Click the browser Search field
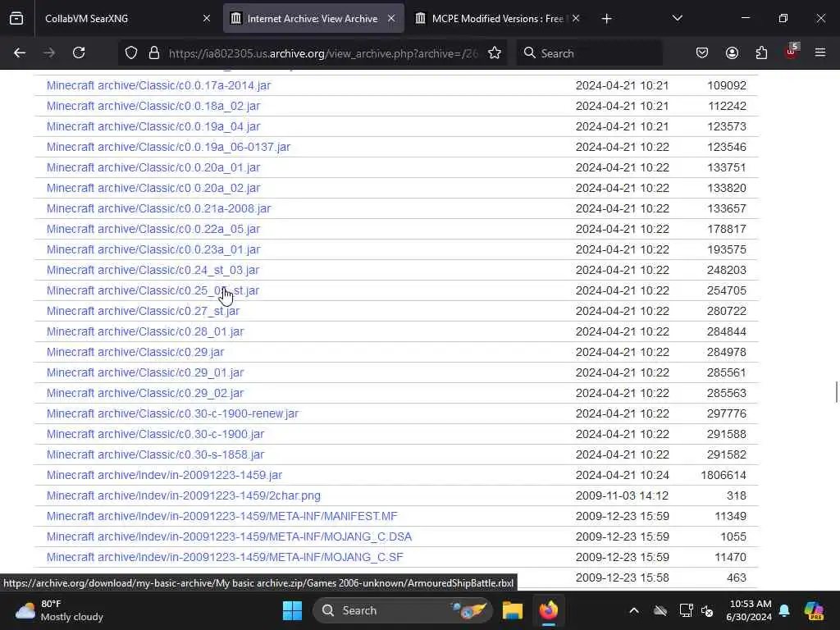The height and width of the screenshot is (630, 840). coord(589,53)
